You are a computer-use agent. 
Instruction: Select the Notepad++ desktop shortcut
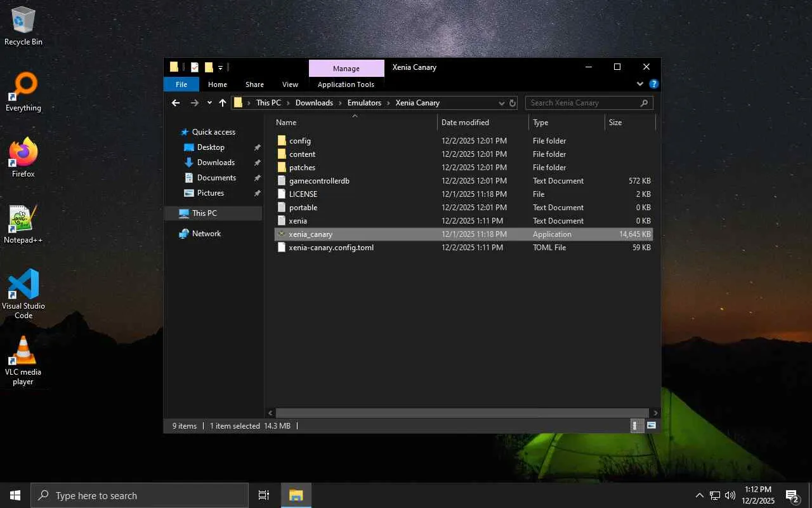click(23, 224)
